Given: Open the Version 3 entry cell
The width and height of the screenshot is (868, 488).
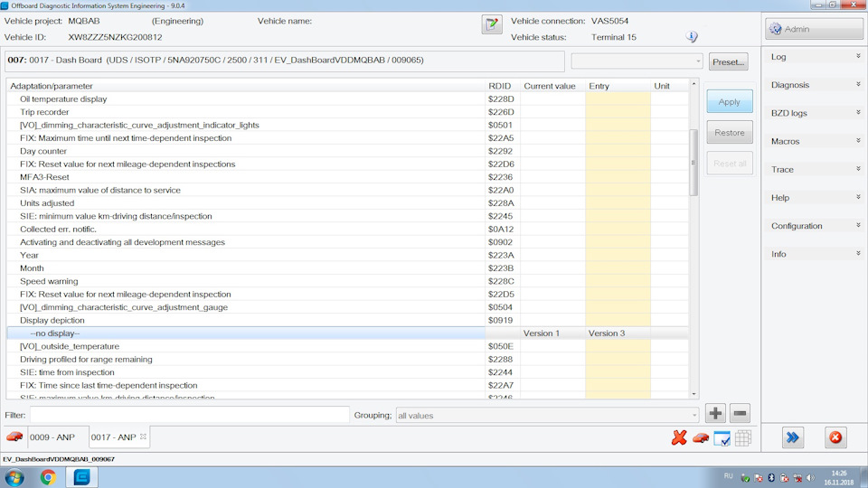Looking at the screenshot, I should coord(618,333).
